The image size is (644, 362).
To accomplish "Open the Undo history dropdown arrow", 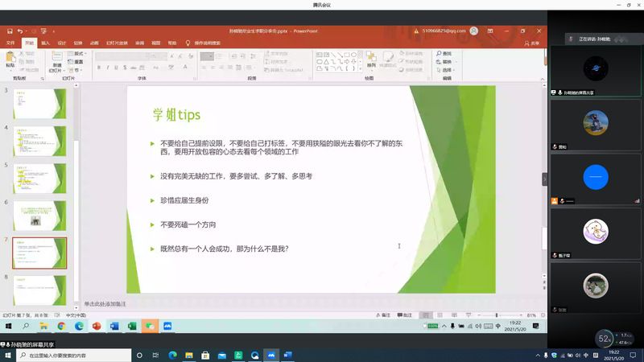I will click(x=27, y=31).
